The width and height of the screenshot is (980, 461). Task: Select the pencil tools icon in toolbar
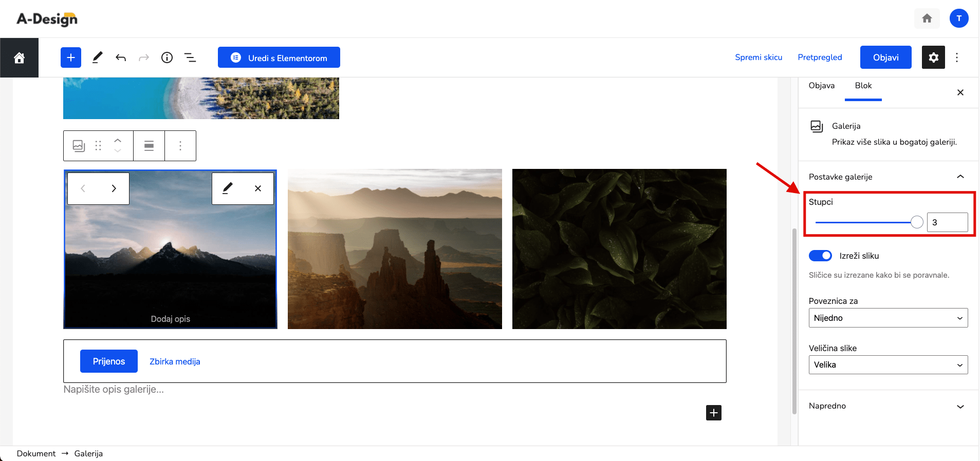pyautogui.click(x=97, y=57)
